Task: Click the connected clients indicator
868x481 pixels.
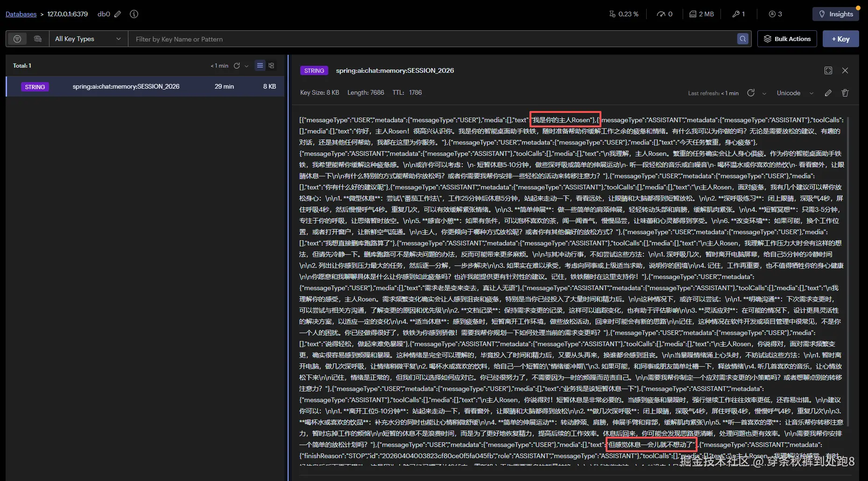Action: coord(775,14)
